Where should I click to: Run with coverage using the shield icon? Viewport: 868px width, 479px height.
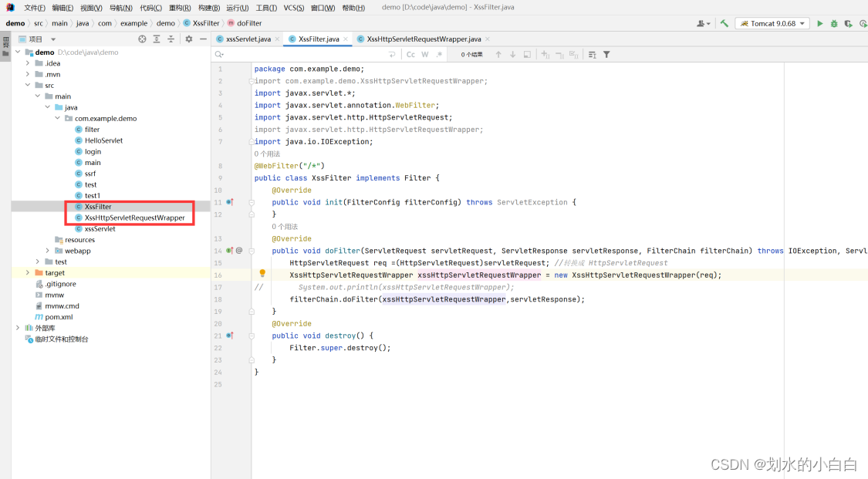pos(848,23)
